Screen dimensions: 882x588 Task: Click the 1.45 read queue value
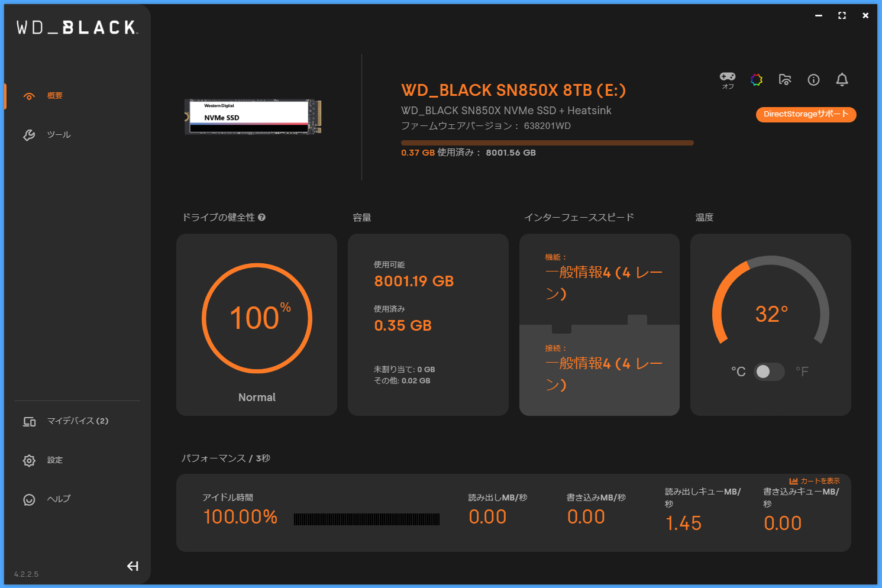point(683,524)
